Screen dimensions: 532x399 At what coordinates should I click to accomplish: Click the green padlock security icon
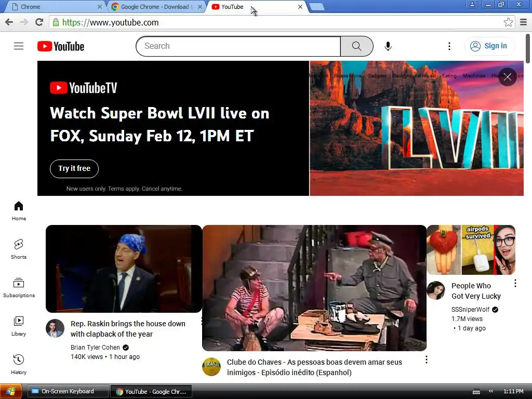coord(55,22)
